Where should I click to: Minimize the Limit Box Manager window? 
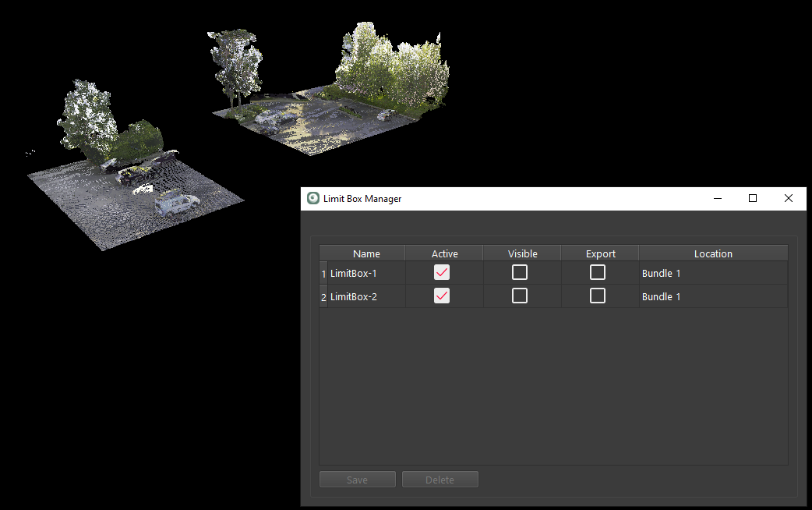pyautogui.click(x=717, y=199)
